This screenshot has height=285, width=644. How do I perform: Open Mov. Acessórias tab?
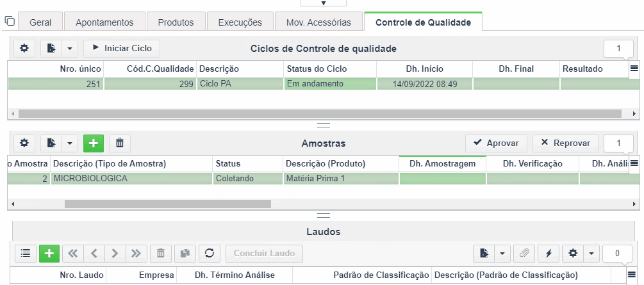click(318, 22)
